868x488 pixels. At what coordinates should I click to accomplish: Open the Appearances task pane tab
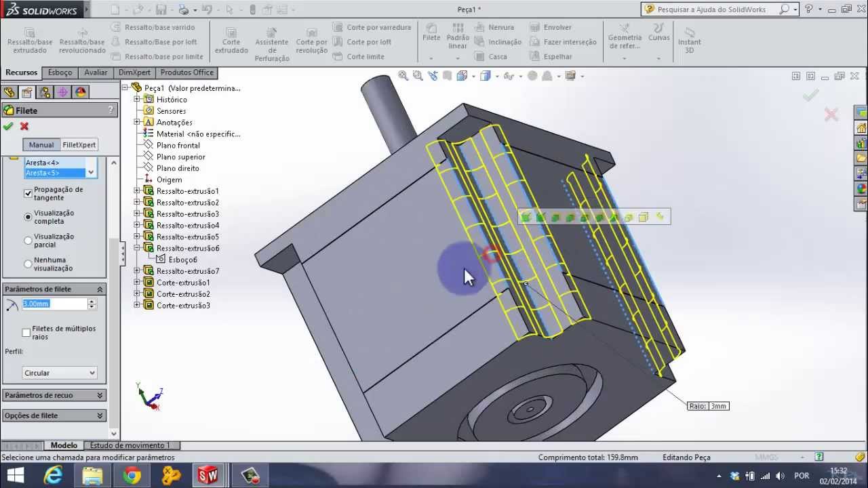(861, 189)
